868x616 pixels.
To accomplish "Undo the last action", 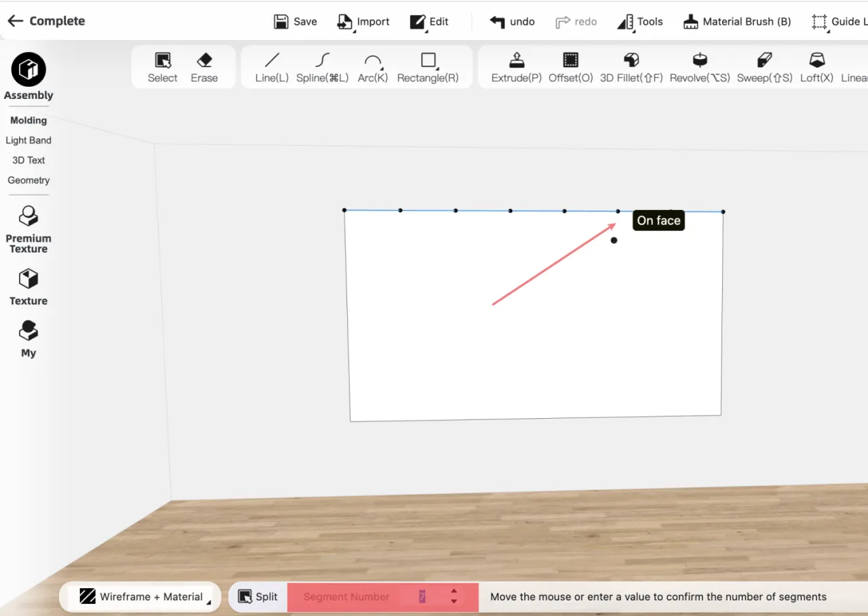I will click(x=512, y=22).
